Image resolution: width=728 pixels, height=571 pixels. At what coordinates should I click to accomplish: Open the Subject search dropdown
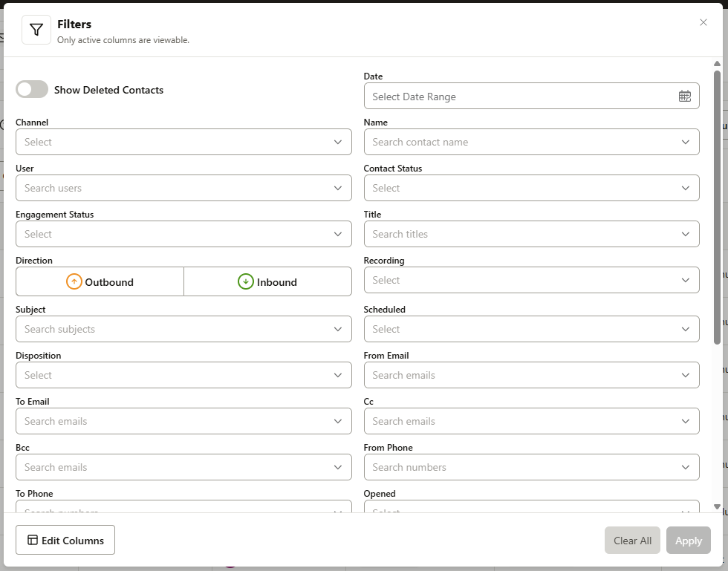pyautogui.click(x=183, y=329)
